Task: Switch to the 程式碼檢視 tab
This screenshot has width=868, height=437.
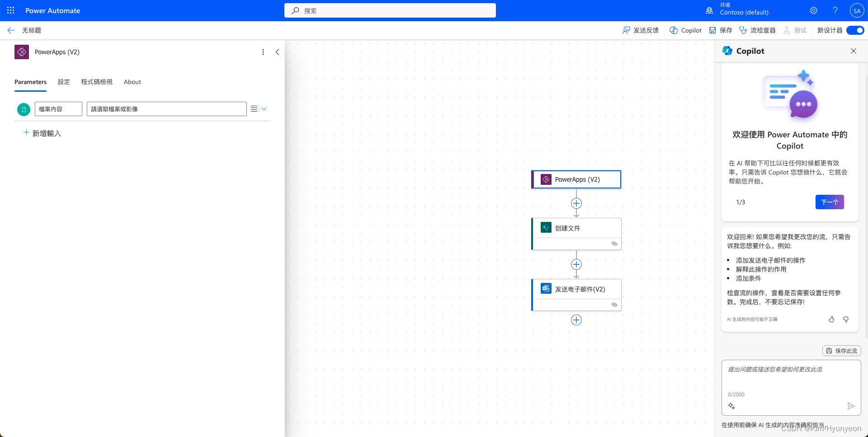Action: (97, 82)
